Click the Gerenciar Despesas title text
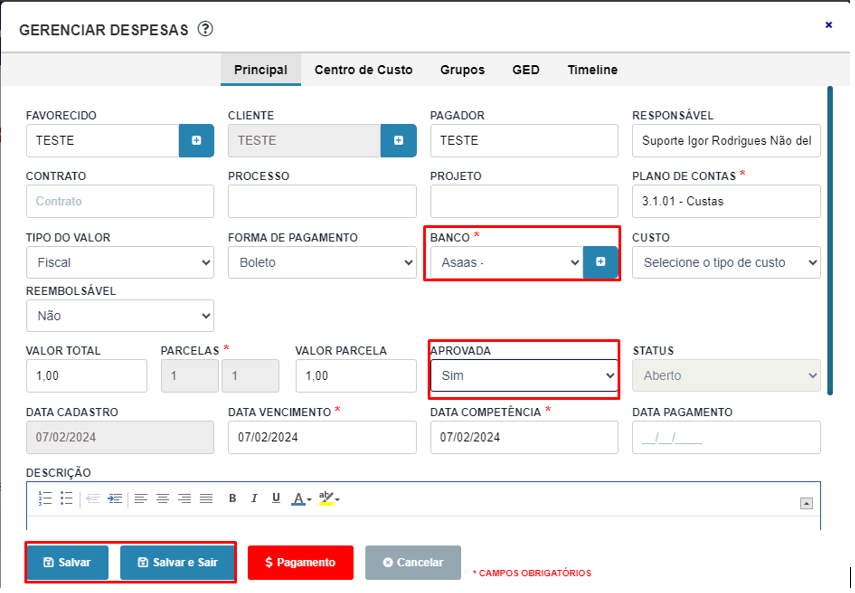855x593 pixels. click(x=104, y=29)
